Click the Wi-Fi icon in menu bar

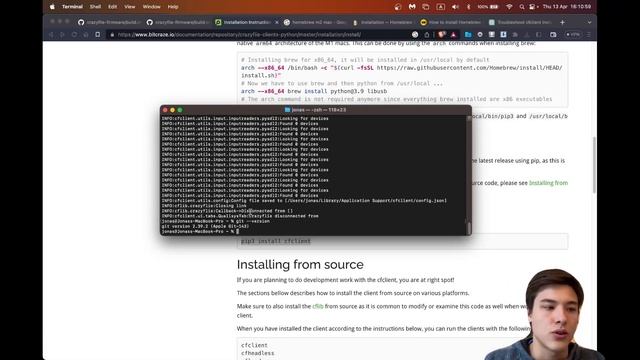tap(509, 7)
